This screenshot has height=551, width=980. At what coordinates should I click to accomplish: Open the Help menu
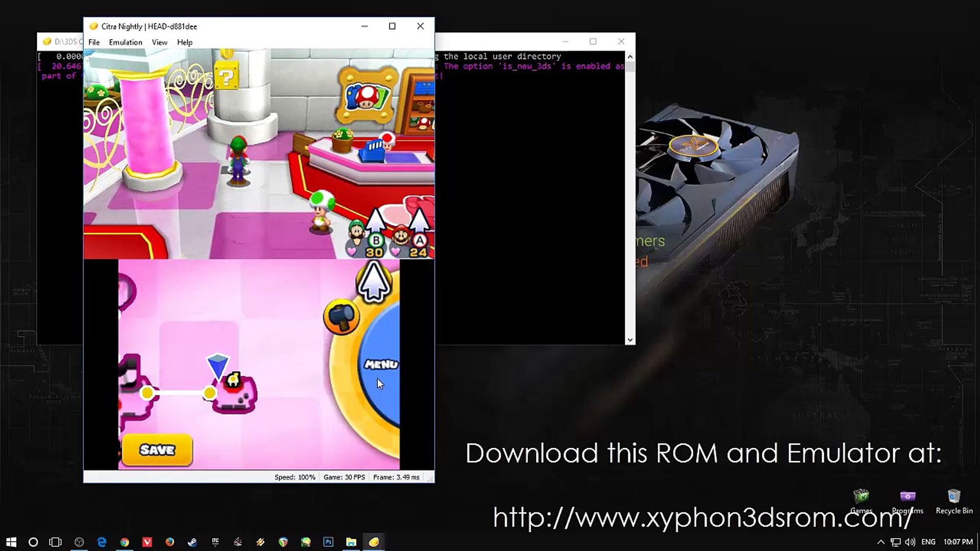tap(184, 42)
